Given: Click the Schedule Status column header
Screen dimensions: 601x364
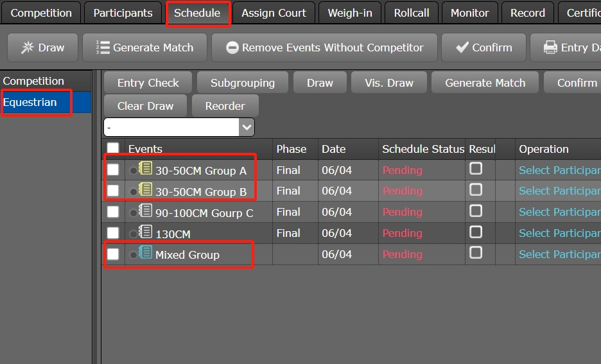Looking at the screenshot, I should point(422,149).
